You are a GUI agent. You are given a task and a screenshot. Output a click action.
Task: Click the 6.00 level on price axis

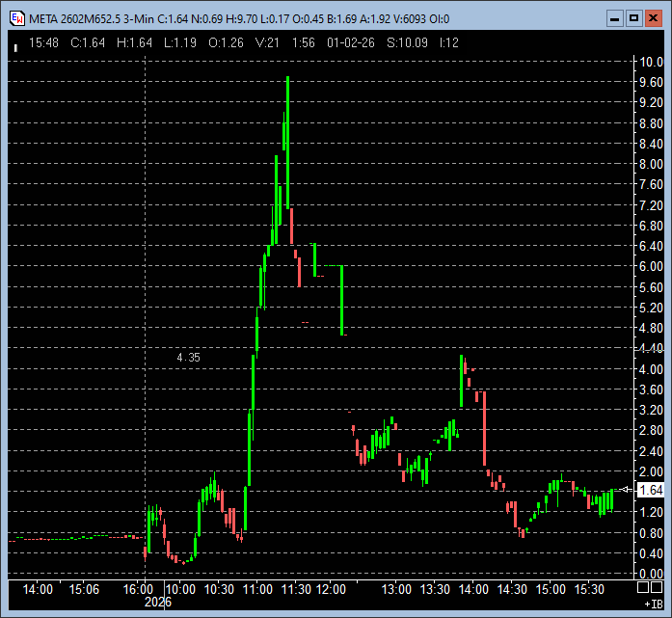click(651, 267)
